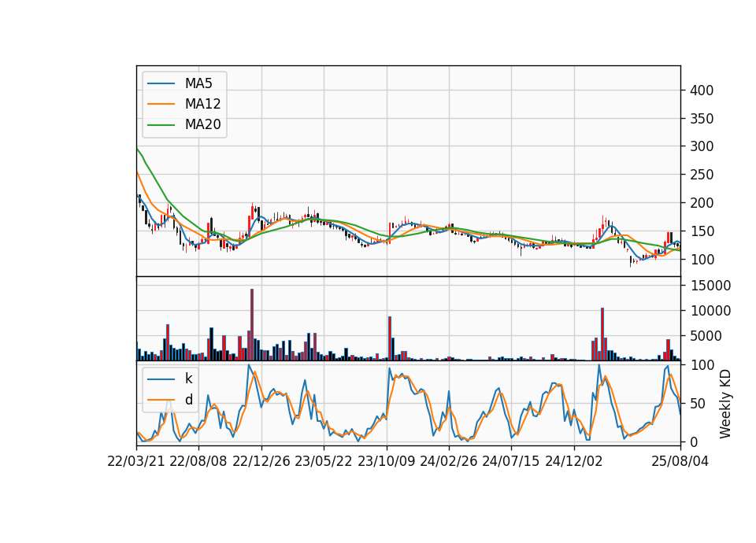Click the Weekly KD axis title
756x543 pixels.
point(725,404)
